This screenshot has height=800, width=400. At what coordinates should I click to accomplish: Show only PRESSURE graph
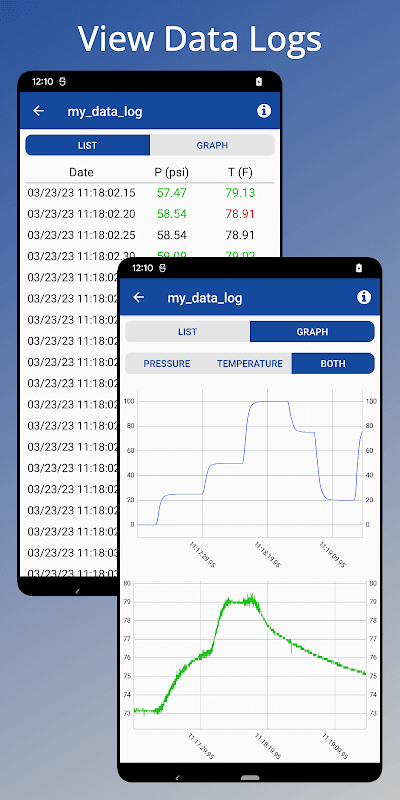(167, 364)
